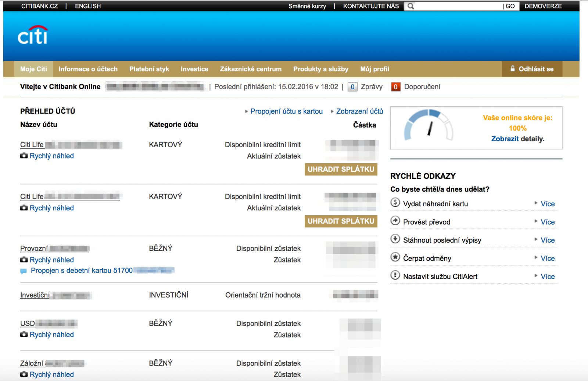Viewport: 588px width, 381px height.
Task: Click the CITIBANK.CZ link
Action: (39, 6)
